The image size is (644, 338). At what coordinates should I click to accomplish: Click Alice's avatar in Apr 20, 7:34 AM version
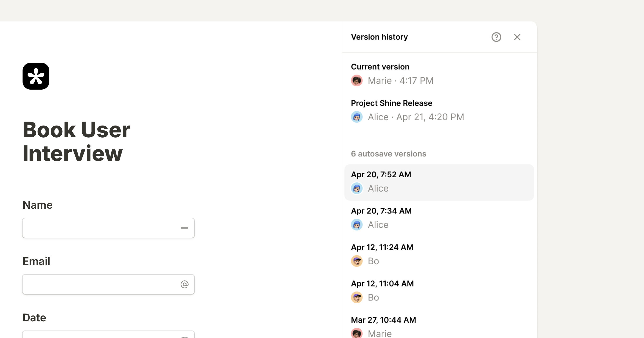(x=357, y=225)
